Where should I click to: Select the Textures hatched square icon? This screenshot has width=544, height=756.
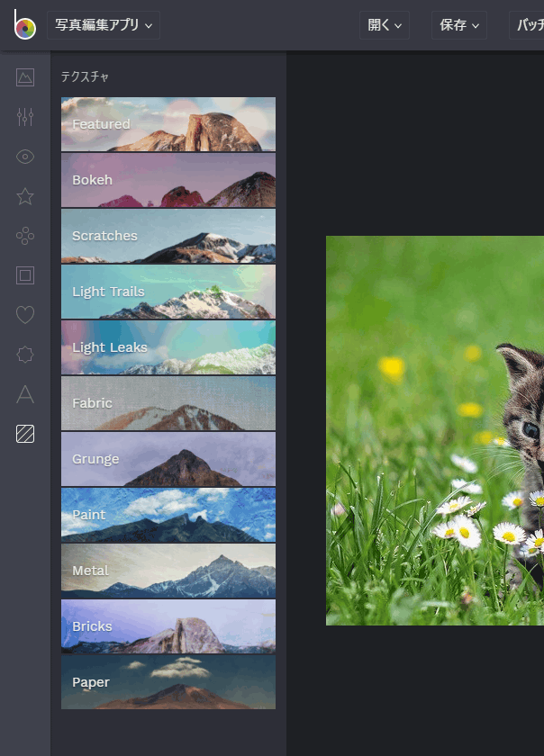coord(25,434)
